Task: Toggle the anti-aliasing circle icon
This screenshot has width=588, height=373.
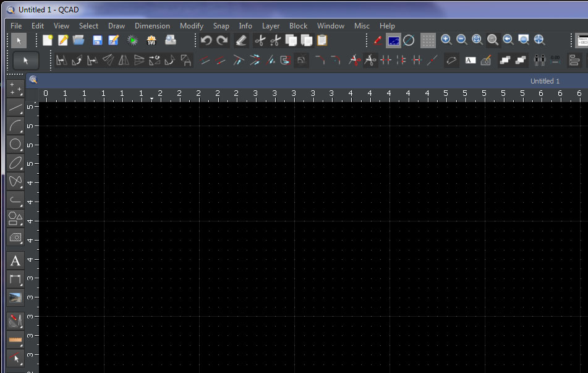Action: [409, 40]
